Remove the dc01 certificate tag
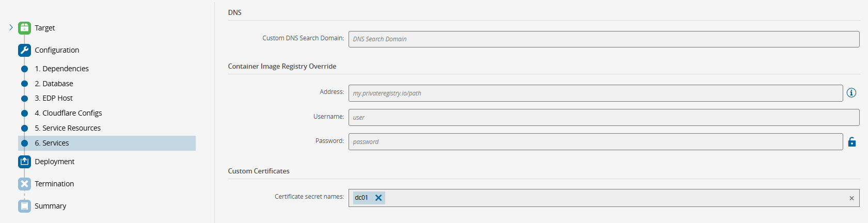 (378, 198)
